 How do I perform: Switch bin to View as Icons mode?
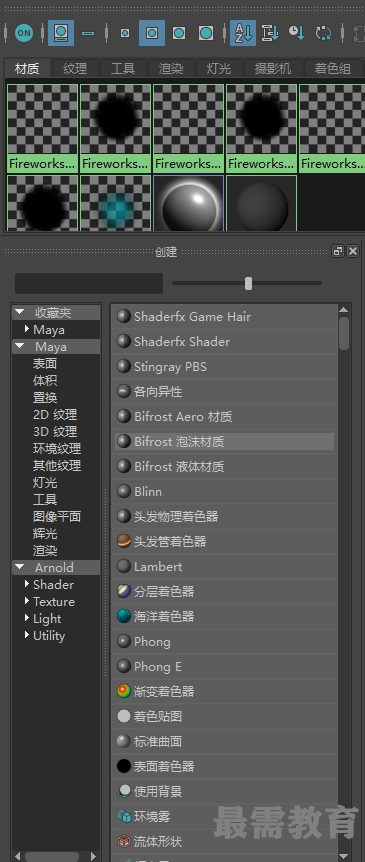[61, 33]
